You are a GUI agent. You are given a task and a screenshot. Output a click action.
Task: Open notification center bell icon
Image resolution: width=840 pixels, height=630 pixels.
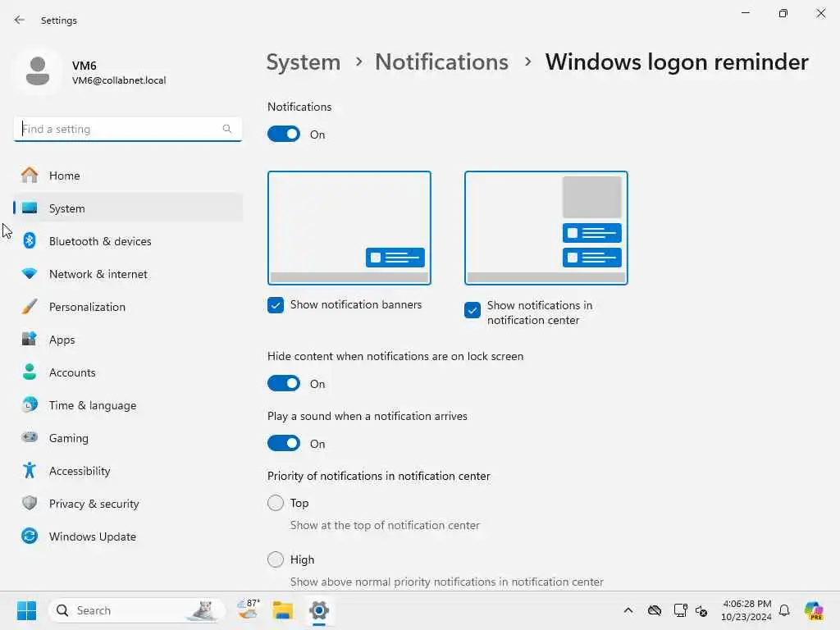(x=784, y=610)
